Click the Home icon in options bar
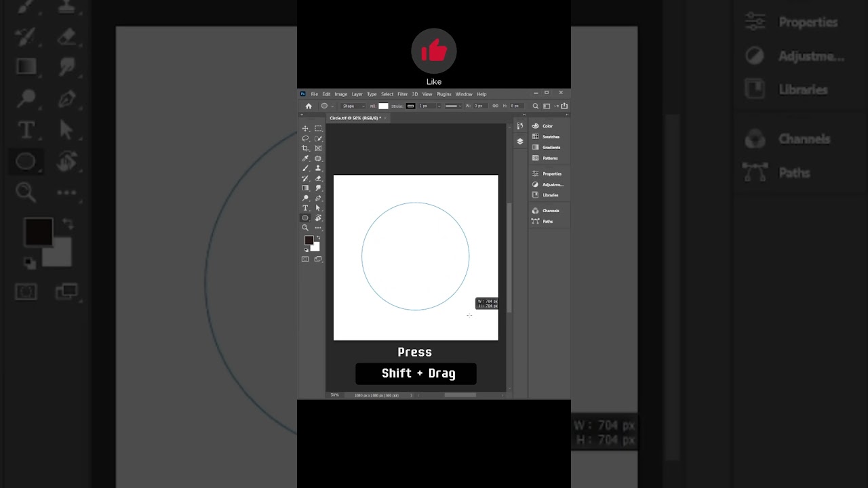Image resolution: width=868 pixels, height=488 pixels. click(x=309, y=106)
